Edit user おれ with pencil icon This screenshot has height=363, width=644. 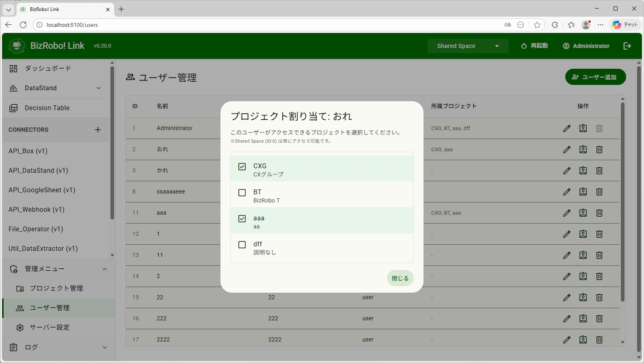[567, 150]
